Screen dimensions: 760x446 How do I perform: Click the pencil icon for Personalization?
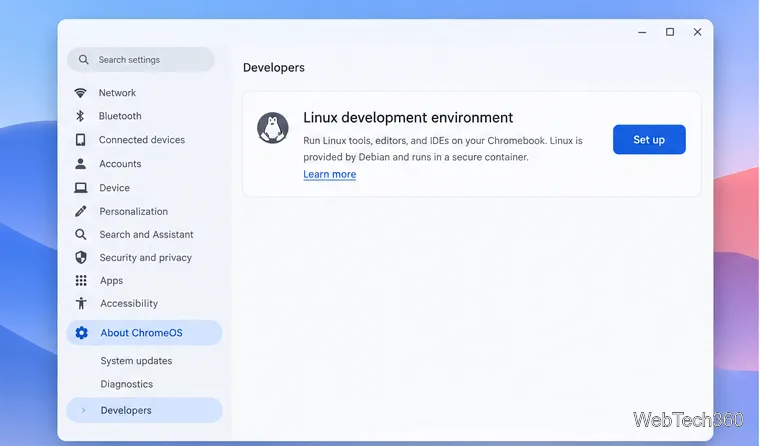(80, 211)
